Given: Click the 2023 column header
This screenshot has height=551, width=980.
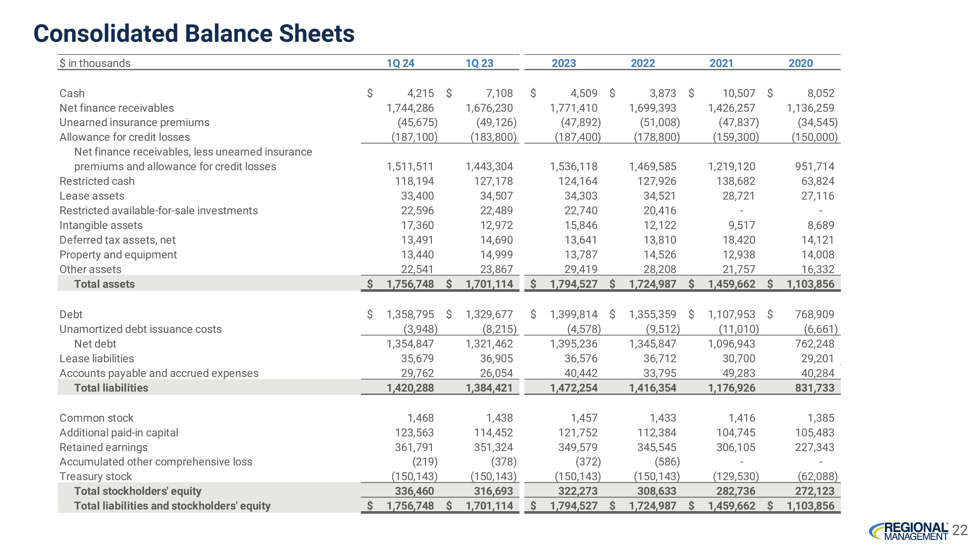Looking at the screenshot, I should pyautogui.click(x=564, y=63).
